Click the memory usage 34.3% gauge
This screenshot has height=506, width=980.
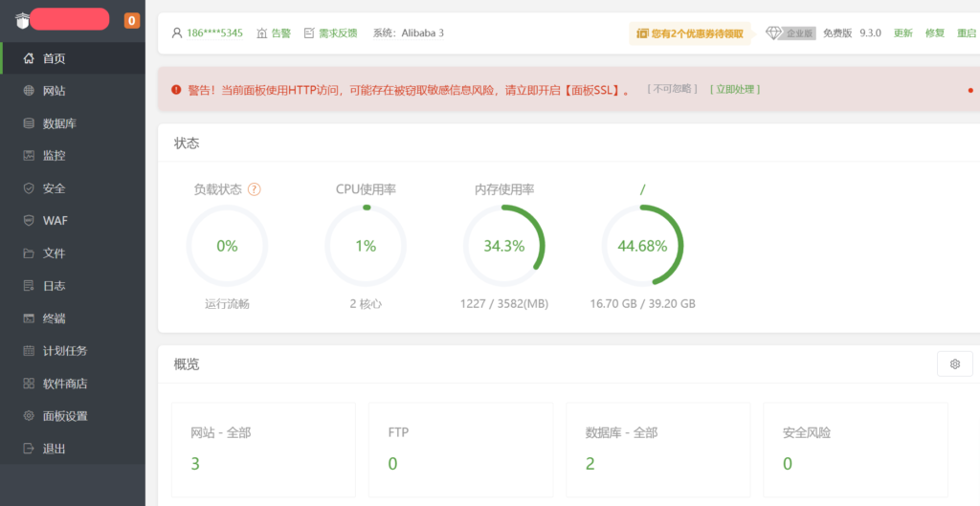[x=504, y=246]
